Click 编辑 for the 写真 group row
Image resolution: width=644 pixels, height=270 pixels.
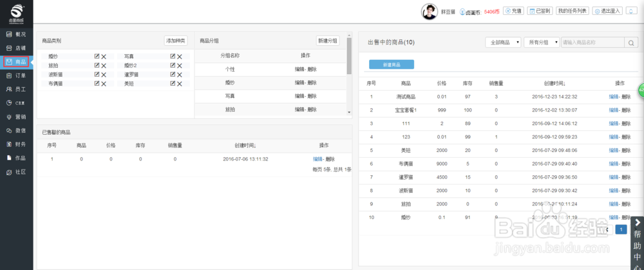click(299, 96)
